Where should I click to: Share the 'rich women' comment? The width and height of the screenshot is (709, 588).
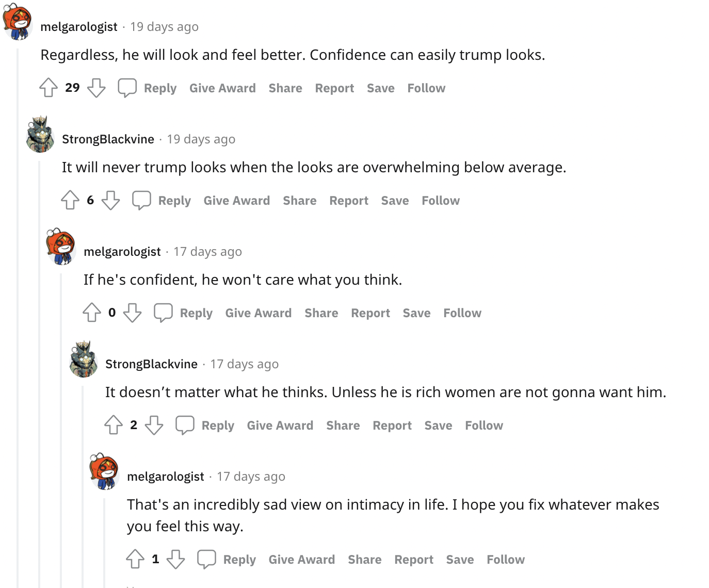[x=343, y=426]
